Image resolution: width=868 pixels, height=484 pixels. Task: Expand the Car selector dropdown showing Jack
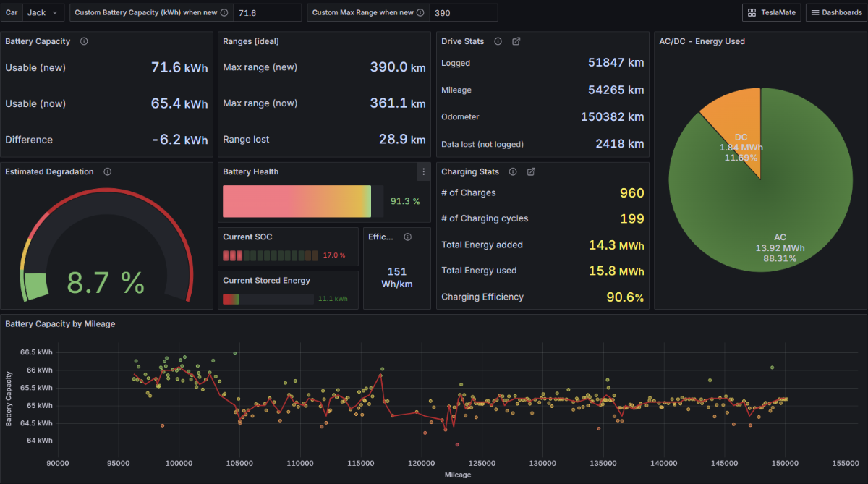(43, 13)
